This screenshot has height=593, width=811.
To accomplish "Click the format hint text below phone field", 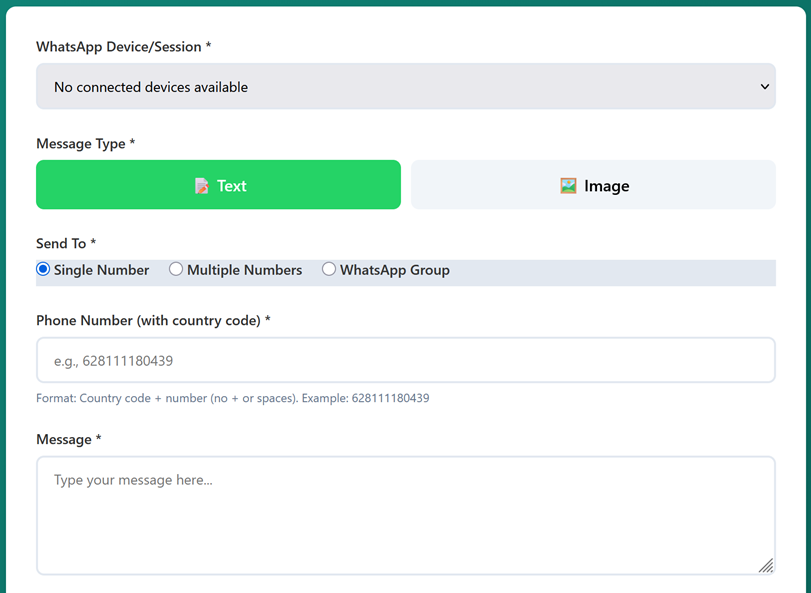I will (x=233, y=398).
